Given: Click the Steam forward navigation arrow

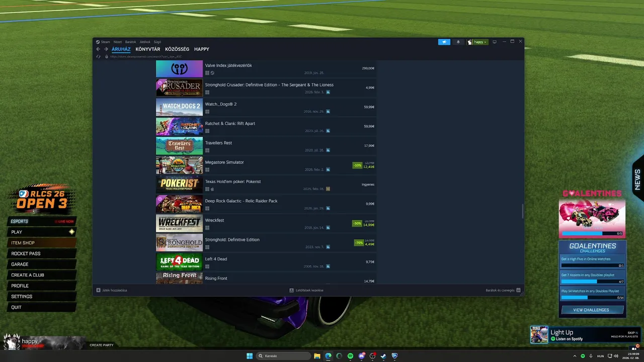Looking at the screenshot, I should coord(106,49).
